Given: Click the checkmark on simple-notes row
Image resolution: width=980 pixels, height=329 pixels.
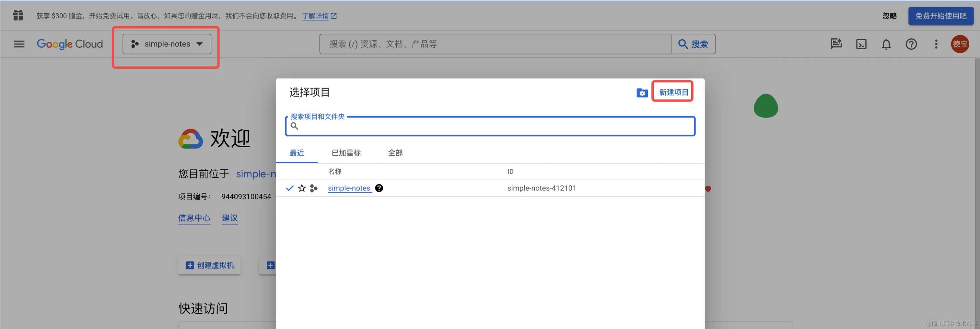Looking at the screenshot, I should [x=289, y=188].
